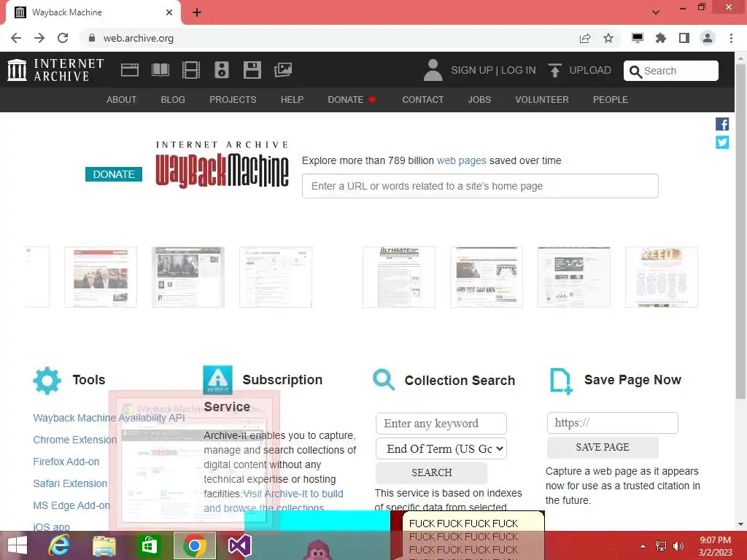Click the 'Enter any keyword' field
This screenshot has height=560, width=747.
[441, 424]
